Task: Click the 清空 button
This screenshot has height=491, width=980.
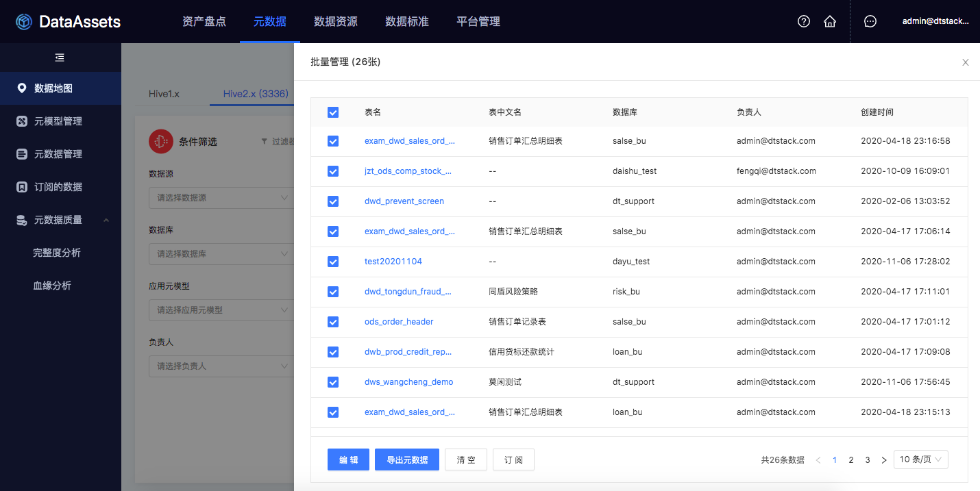Action: 465,459
